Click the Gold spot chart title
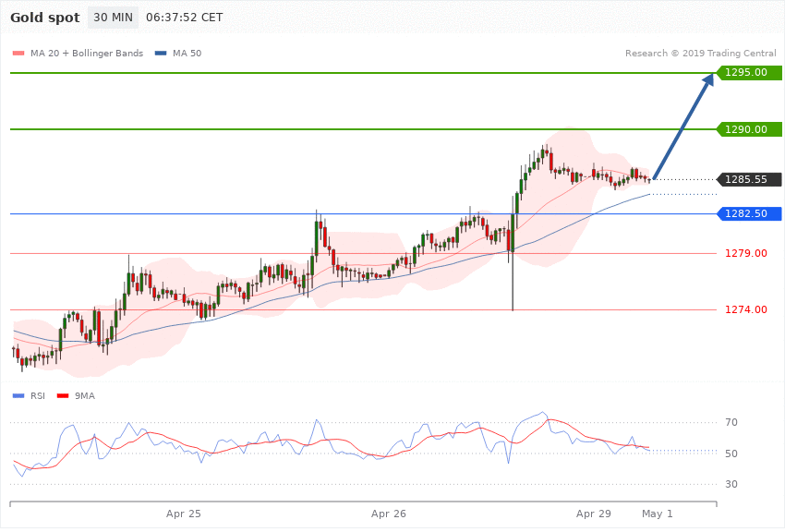The width and height of the screenshot is (785, 532). (x=45, y=18)
